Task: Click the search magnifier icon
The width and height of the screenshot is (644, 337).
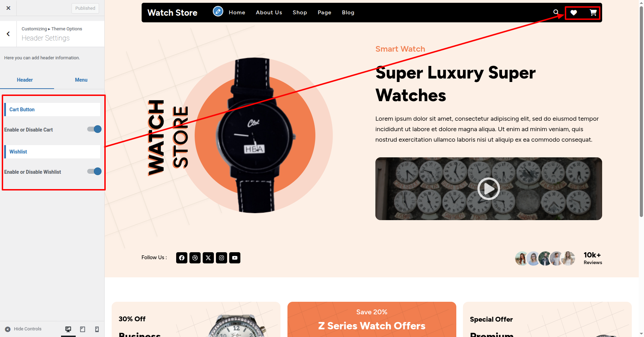Action: point(556,12)
